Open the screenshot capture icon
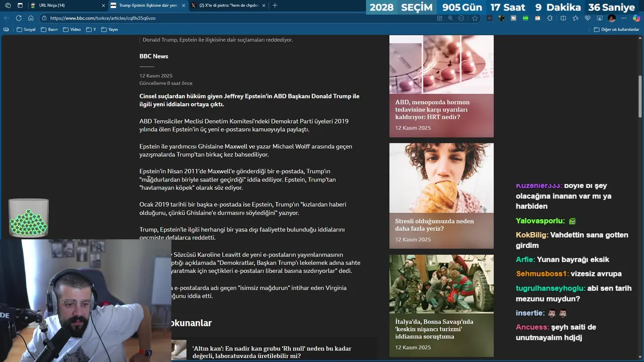 point(599,18)
